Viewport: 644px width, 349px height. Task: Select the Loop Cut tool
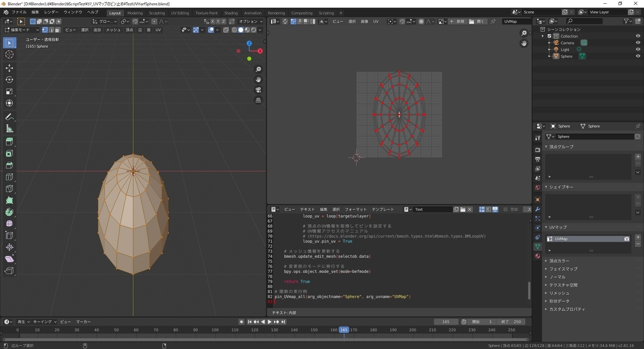[x=9, y=177]
